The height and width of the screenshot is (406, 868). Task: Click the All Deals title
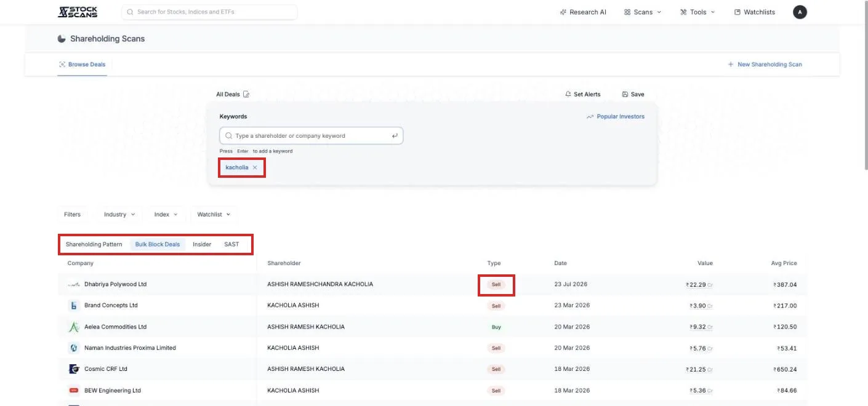228,94
